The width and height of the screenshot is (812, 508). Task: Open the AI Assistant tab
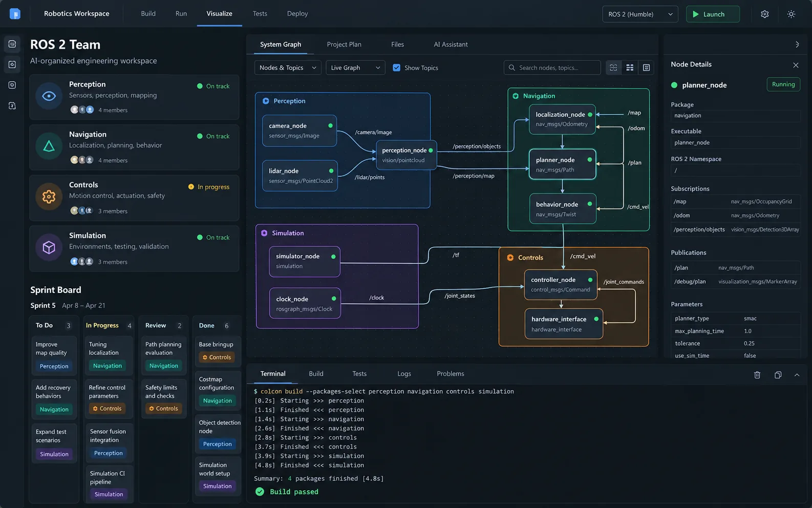tap(451, 45)
